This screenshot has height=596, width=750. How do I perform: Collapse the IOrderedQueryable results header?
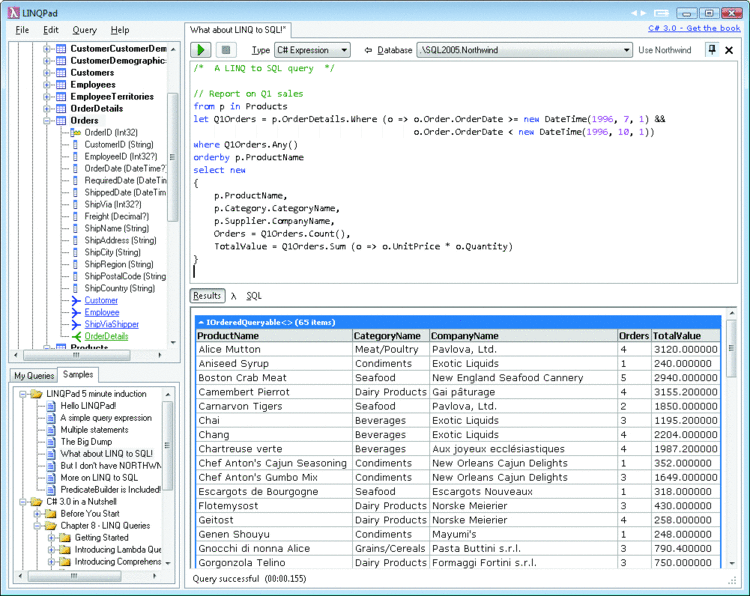click(x=201, y=322)
